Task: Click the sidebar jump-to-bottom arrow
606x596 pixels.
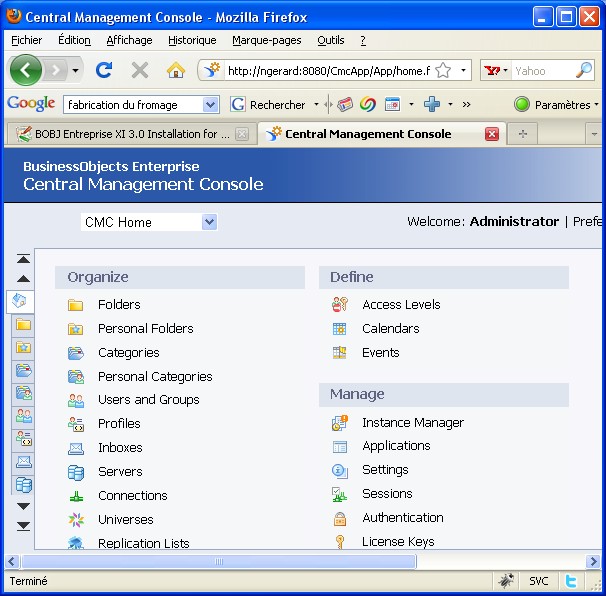Action: point(24,526)
